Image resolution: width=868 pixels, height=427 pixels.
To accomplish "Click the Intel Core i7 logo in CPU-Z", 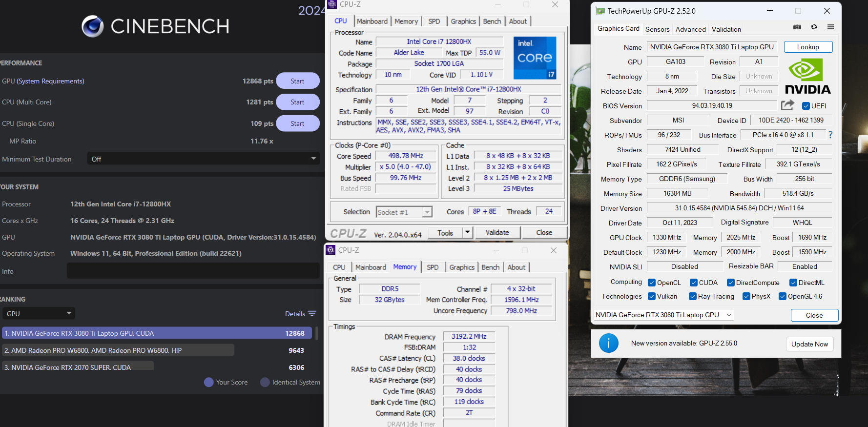I will (x=535, y=58).
